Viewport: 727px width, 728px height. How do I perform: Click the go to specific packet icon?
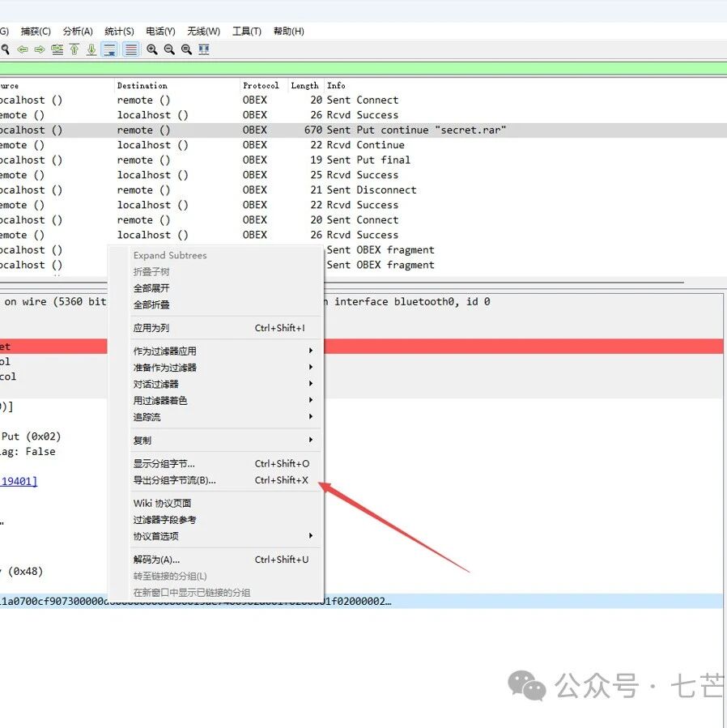point(57,49)
